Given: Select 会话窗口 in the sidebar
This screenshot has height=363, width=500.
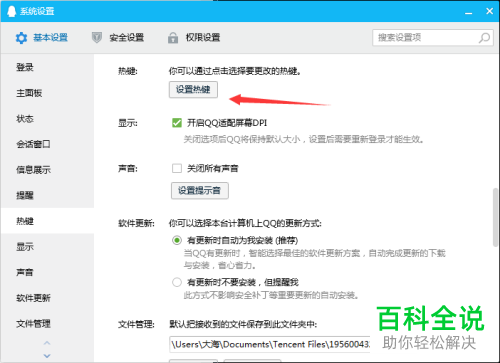Looking at the screenshot, I should click(47, 144).
